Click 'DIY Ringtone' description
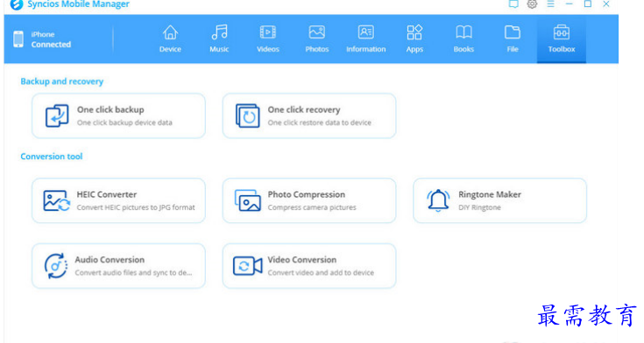644x343 pixels. coord(479,207)
